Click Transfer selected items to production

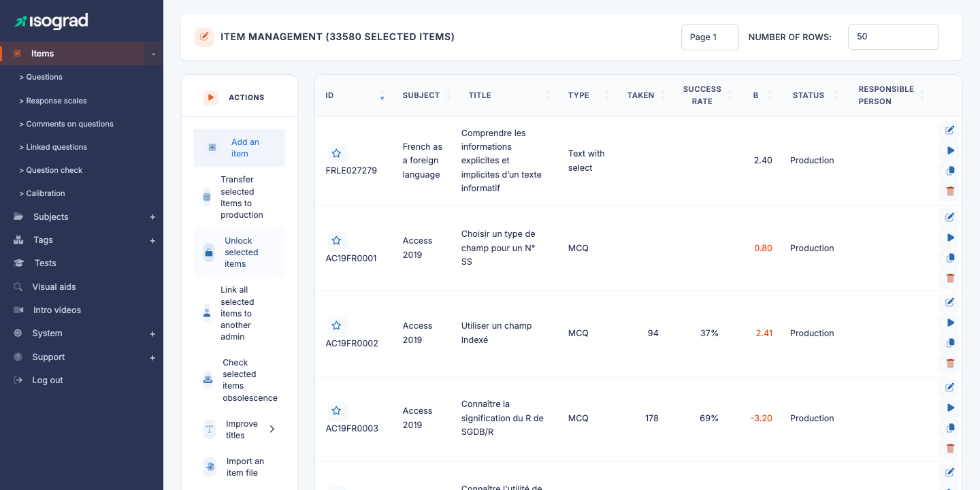(x=240, y=197)
